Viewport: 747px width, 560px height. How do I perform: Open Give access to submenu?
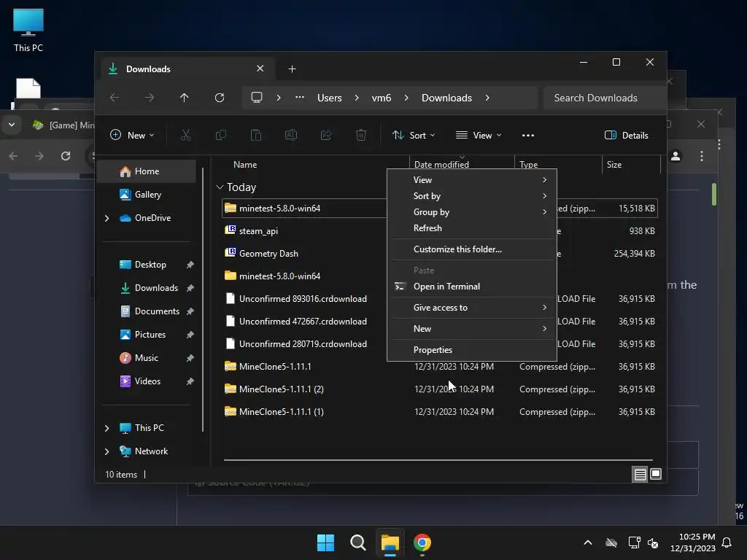472,308
